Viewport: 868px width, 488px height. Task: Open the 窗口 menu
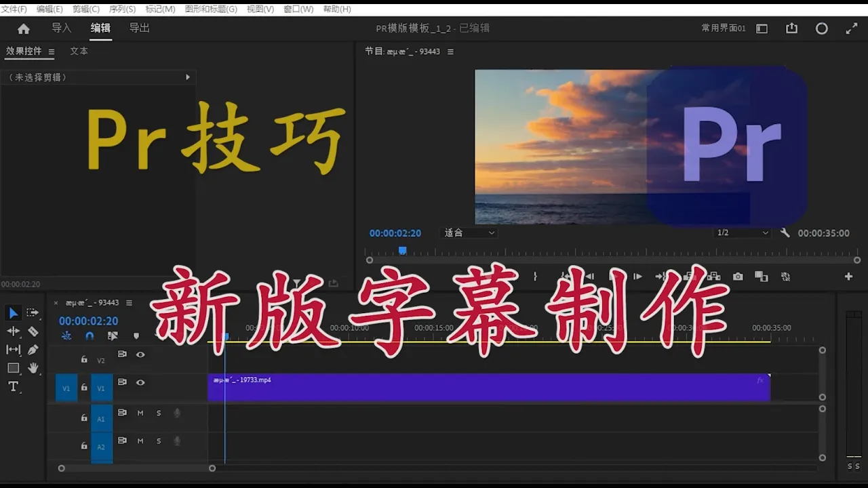(298, 9)
